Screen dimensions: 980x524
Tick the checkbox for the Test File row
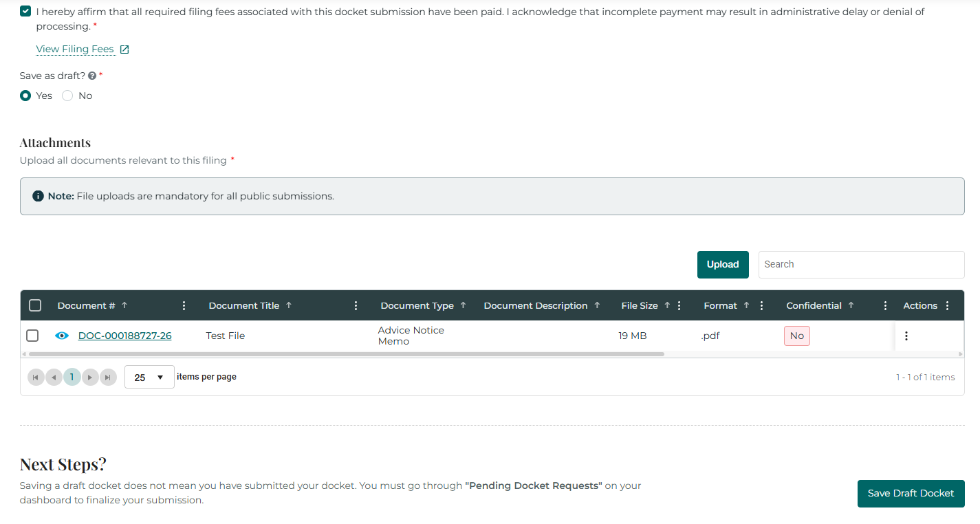[x=32, y=336]
